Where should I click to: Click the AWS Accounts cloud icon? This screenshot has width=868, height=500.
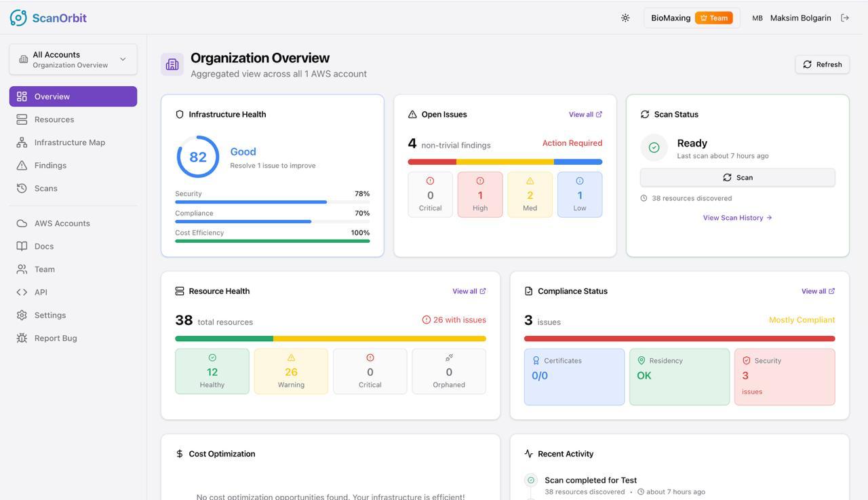pos(21,223)
